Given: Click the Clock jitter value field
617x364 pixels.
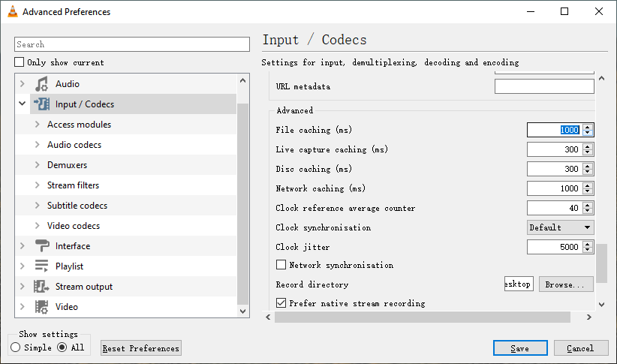Looking at the screenshot, I should coord(555,247).
